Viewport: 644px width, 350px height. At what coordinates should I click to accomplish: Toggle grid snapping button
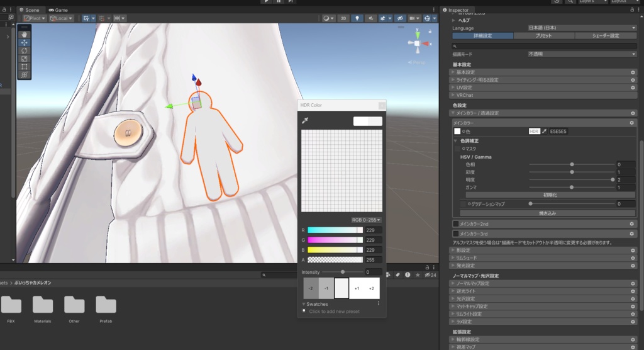click(86, 18)
